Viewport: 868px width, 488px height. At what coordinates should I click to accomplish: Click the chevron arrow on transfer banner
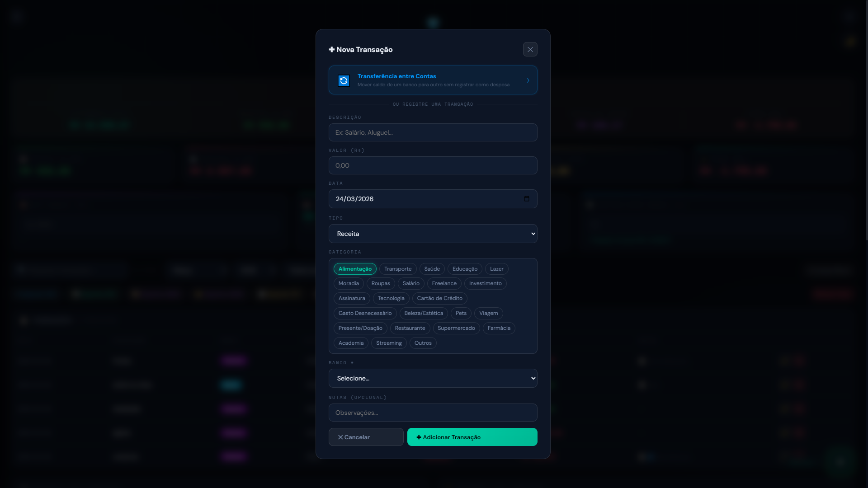528,80
